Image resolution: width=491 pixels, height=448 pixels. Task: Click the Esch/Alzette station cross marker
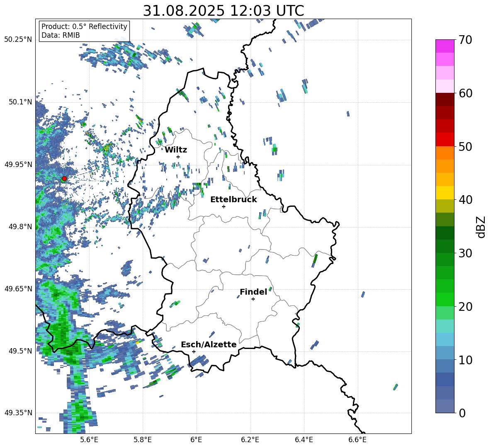pos(194,351)
